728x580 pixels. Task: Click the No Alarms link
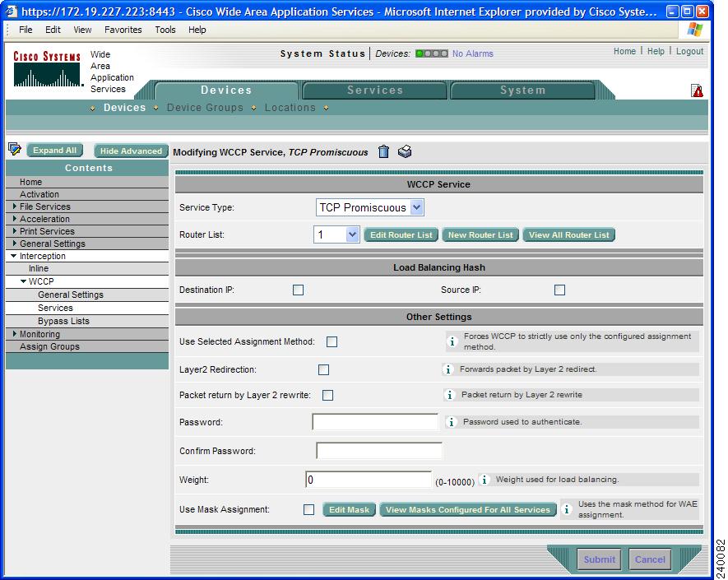473,53
